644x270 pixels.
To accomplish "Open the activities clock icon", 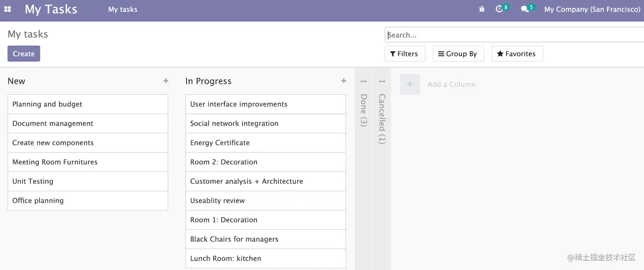I will 500,9.
